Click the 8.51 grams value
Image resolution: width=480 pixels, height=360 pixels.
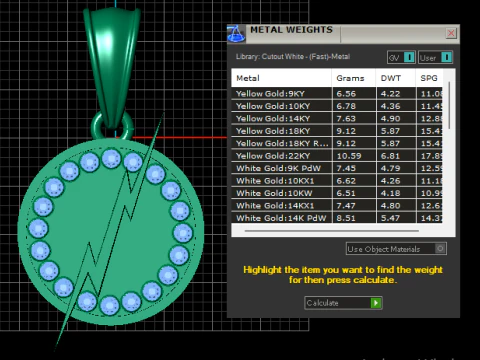[346, 218]
